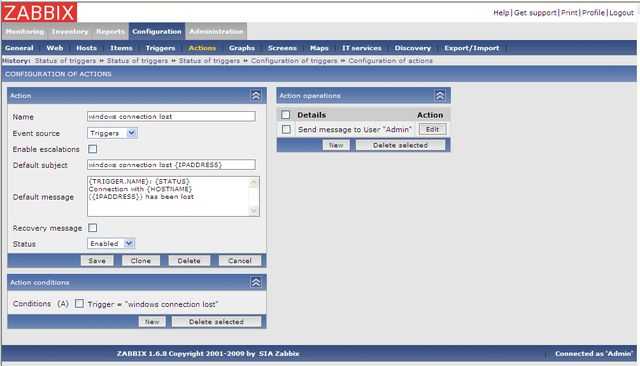The image size is (640, 366).
Task: Click the Details column header
Action: [x=311, y=115]
